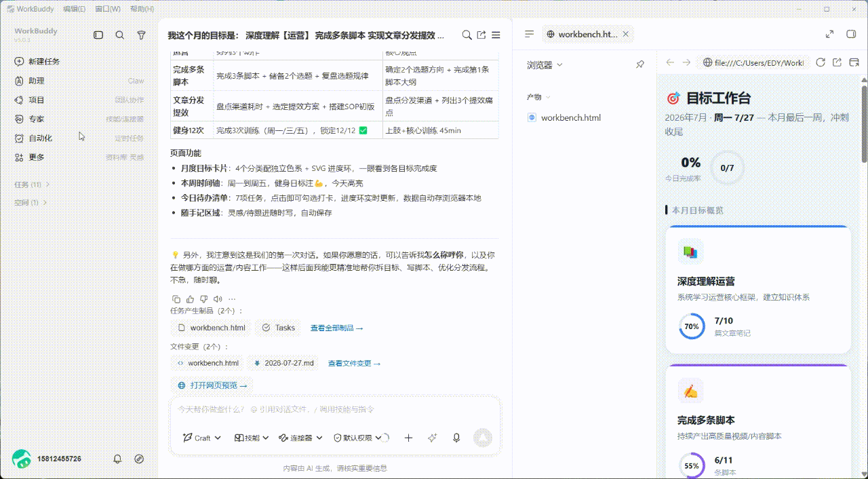
Task: Open search in WorkBuddy sidebar
Action: (x=120, y=35)
